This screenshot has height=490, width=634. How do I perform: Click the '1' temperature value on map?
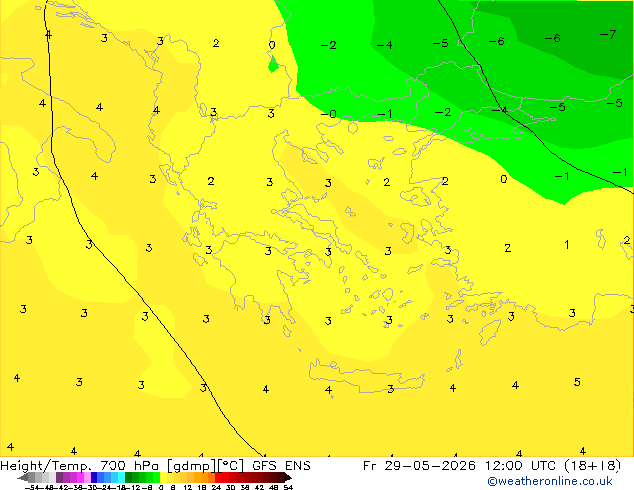[567, 244]
